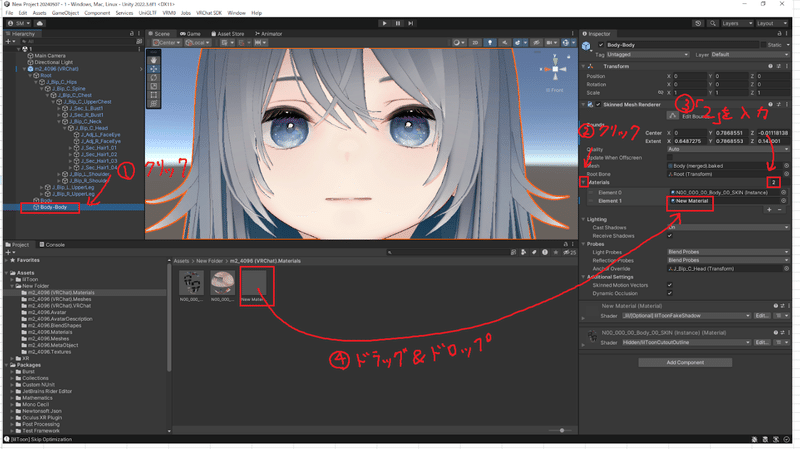Toggle scene lighting lightbulb icon
Screen dimensions: 800x449
tap(490, 43)
